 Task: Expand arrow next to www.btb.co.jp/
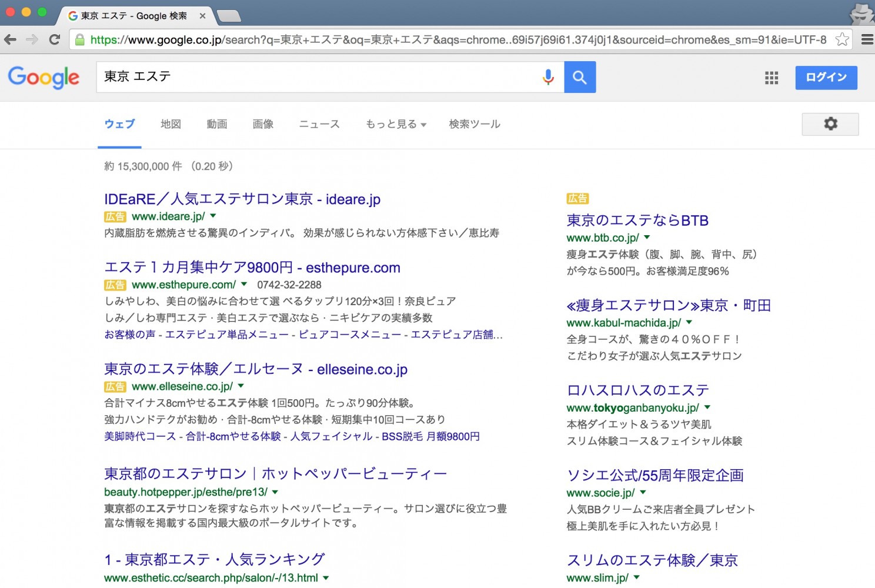647,237
